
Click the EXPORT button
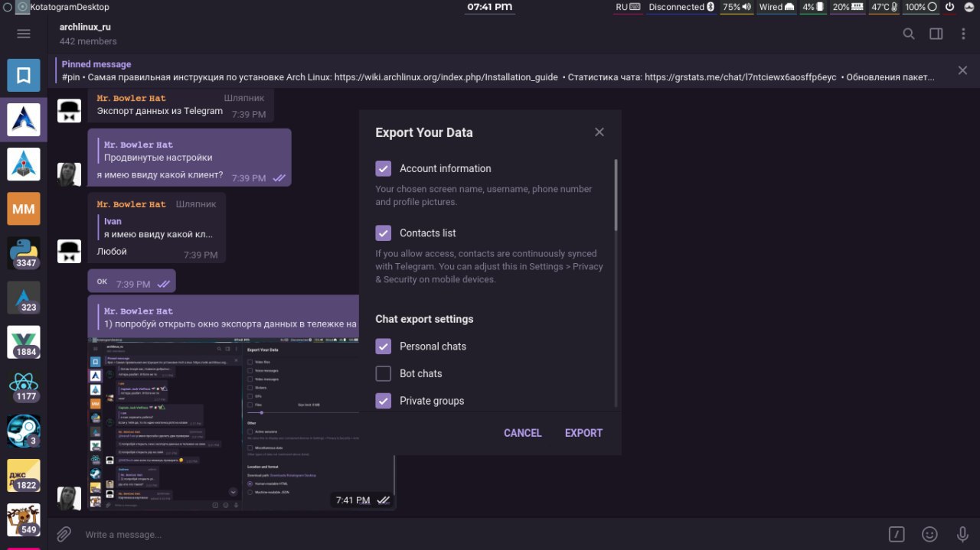583,433
